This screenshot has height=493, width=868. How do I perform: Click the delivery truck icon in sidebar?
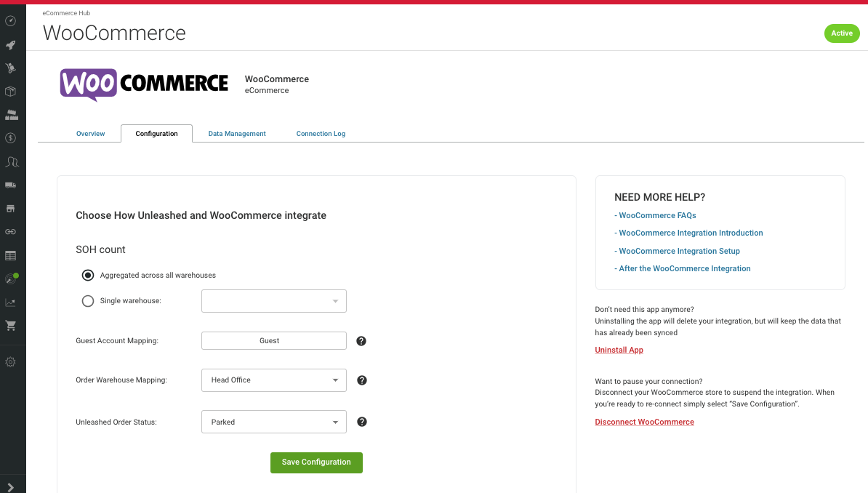[10, 185]
